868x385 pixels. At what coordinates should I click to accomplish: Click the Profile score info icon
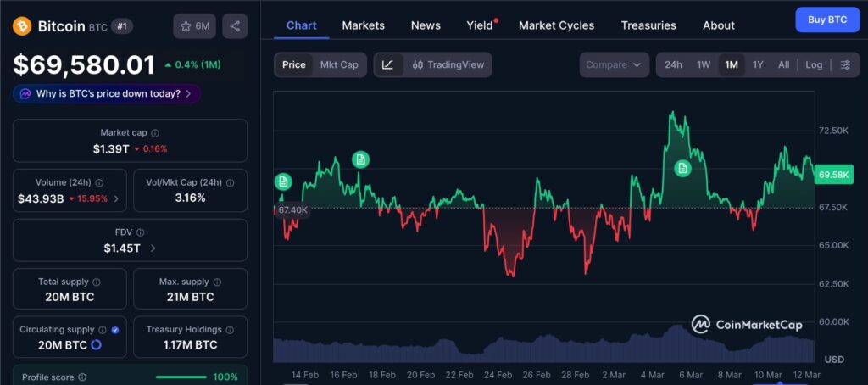[82, 378]
